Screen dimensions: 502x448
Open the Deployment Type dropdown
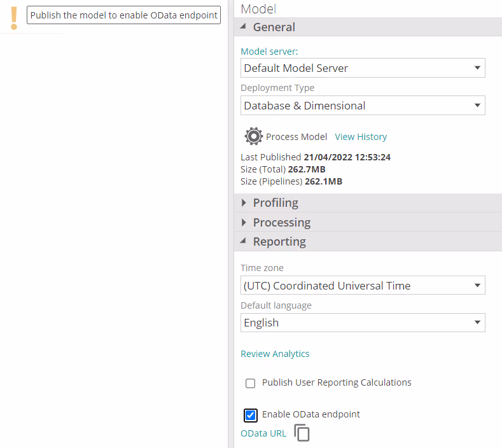[363, 106]
